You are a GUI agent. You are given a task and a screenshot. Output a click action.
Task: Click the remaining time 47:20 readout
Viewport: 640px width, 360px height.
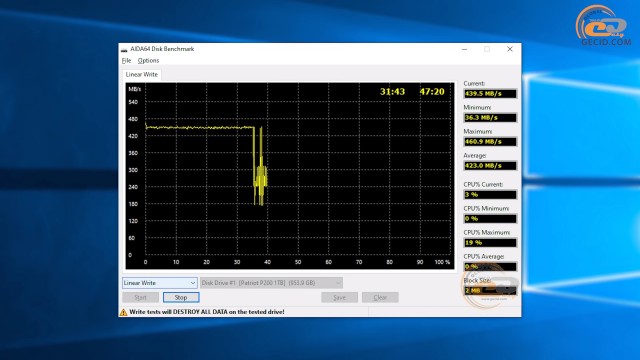(x=432, y=92)
